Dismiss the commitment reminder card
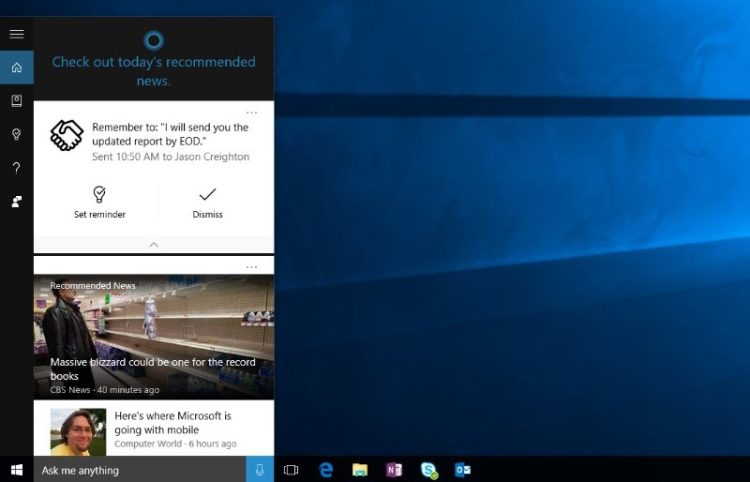 pyautogui.click(x=208, y=203)
